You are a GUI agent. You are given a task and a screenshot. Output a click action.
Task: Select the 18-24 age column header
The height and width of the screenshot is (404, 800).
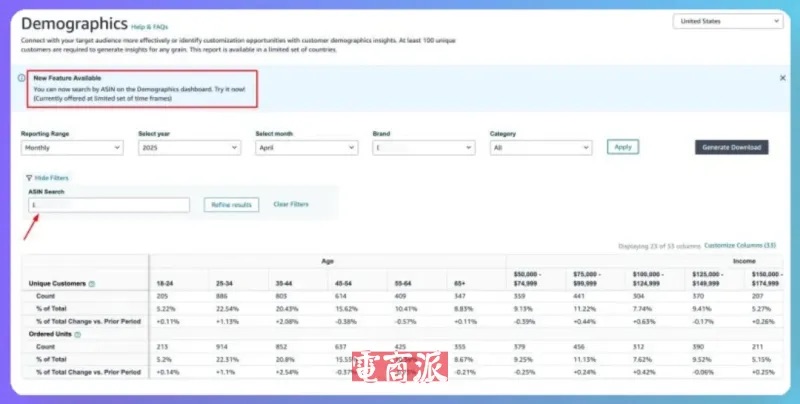pos(165,284)
